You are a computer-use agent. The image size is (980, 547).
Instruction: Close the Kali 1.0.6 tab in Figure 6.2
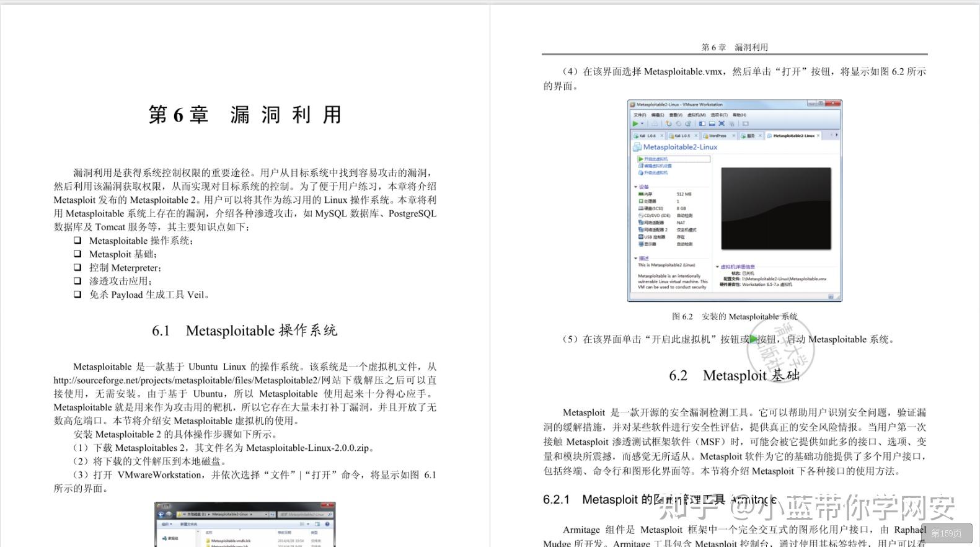662,135
